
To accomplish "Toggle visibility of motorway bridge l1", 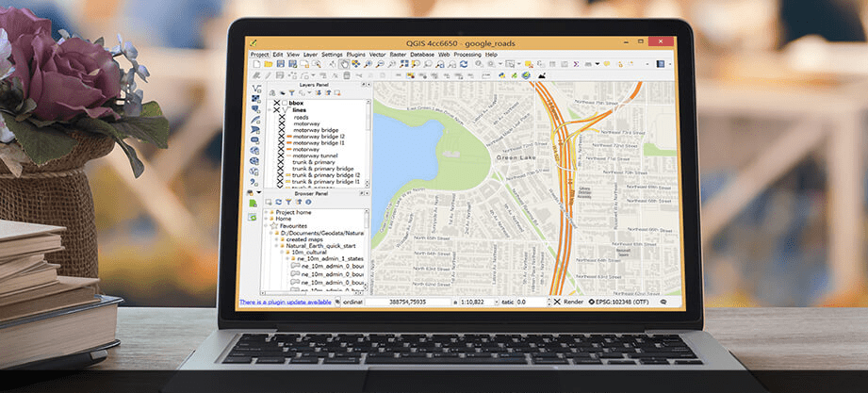I will (x=282, y=143).
